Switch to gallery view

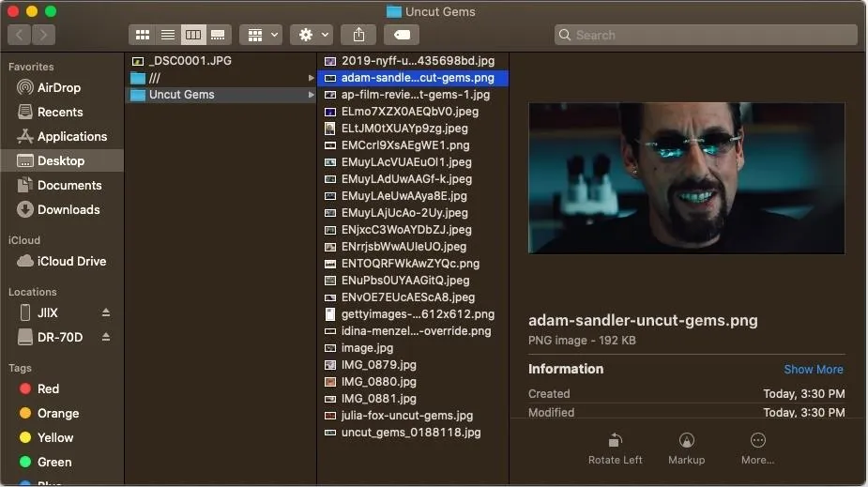(218, 35)
